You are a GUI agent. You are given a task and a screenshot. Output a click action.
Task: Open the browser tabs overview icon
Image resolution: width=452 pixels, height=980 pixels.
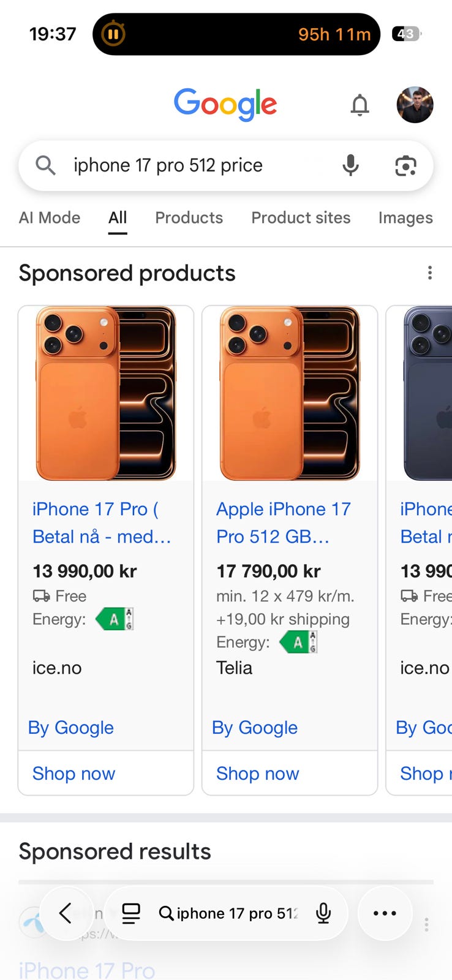click(131, 913)
